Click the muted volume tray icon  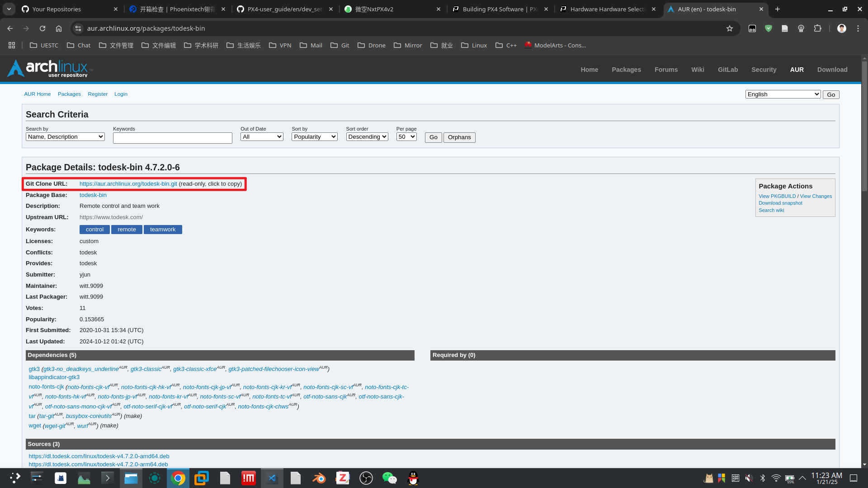point(749,478)
